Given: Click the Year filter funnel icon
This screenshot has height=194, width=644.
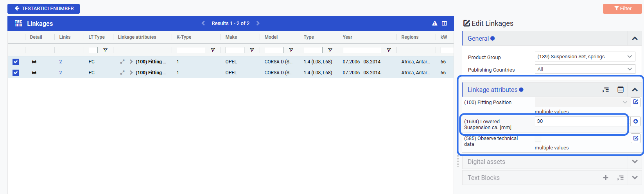Looking at the screenshot, I should pyautogui.click(x=389, y=50).
